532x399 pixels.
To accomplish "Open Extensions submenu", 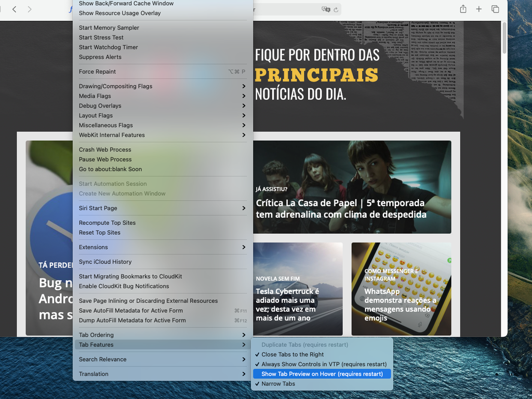I will click(163, 247).
